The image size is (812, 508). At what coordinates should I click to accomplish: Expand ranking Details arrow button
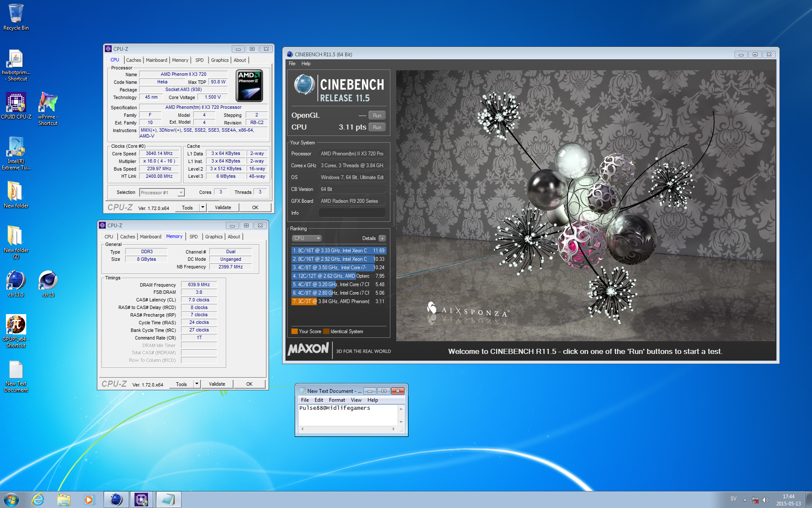tap(382, 238)
